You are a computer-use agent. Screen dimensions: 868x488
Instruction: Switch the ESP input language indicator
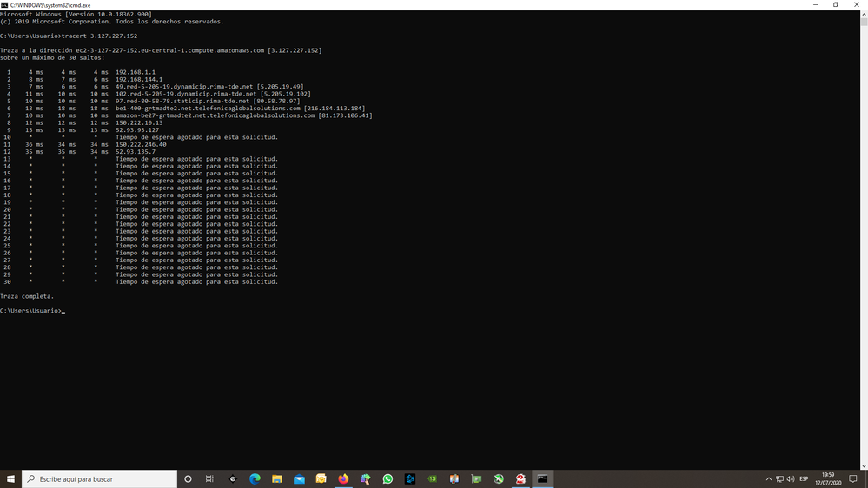click(x=804, y=478)
